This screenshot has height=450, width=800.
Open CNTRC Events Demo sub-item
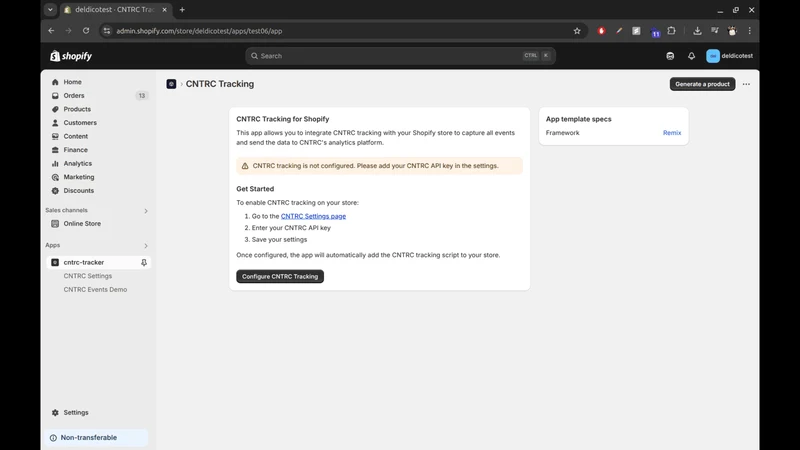(x=95, y=289)
